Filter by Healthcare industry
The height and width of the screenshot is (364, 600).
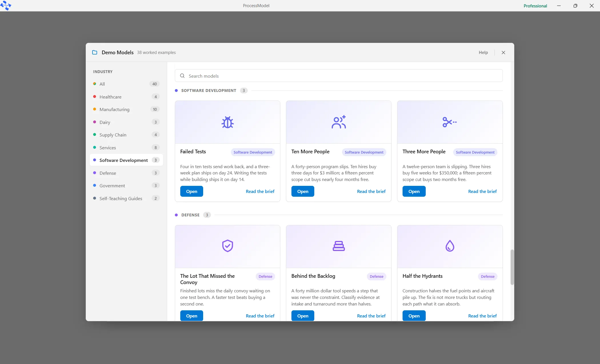pos(126,97)
